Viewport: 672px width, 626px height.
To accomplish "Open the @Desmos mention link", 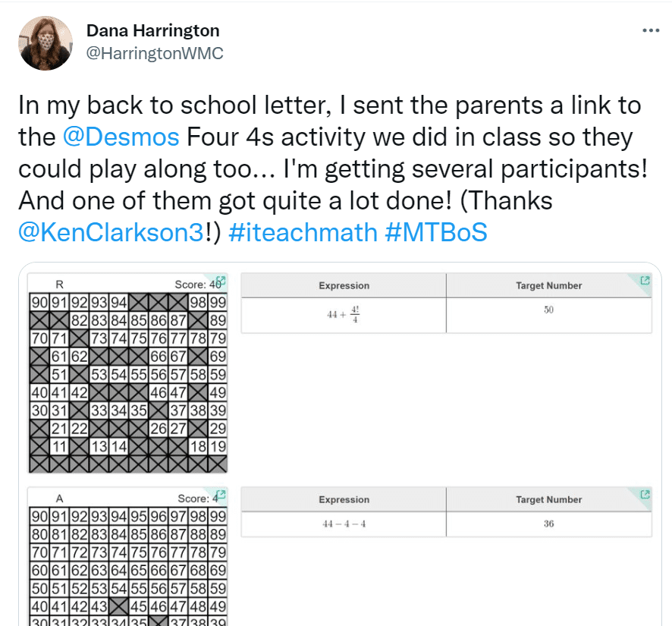I will (x=121, y=137).
